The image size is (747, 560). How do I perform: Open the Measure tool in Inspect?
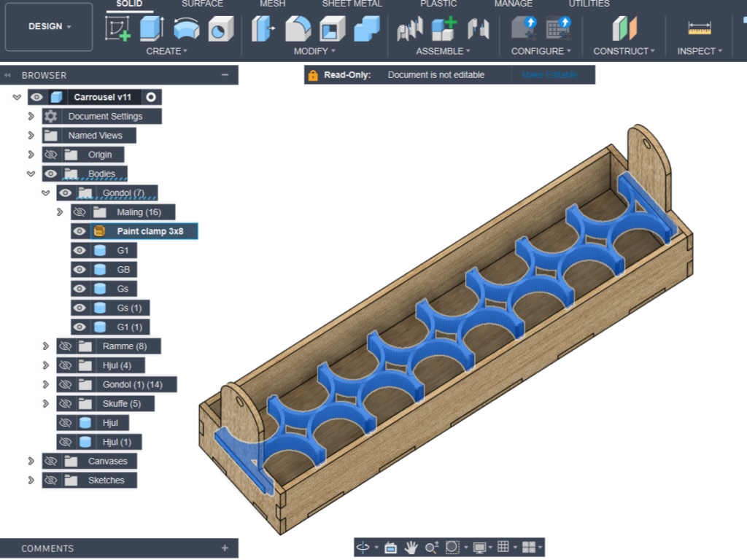[x=699, y=28]
